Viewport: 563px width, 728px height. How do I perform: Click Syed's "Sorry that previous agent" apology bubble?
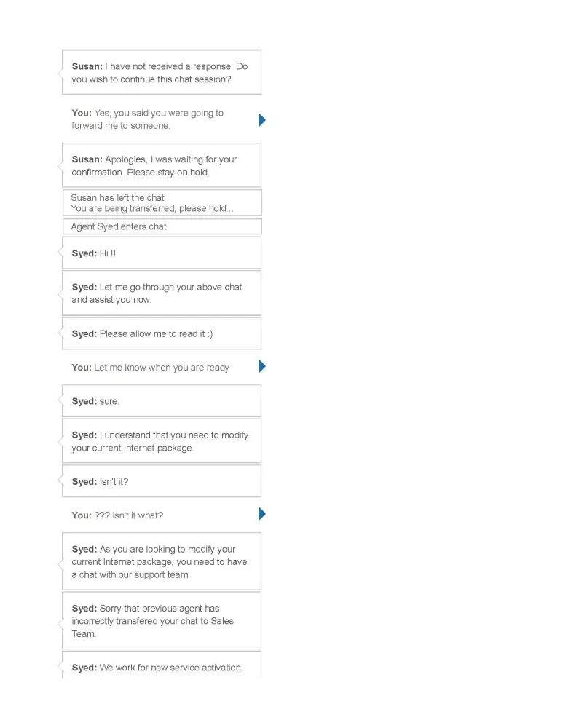(x=161, y=621)
